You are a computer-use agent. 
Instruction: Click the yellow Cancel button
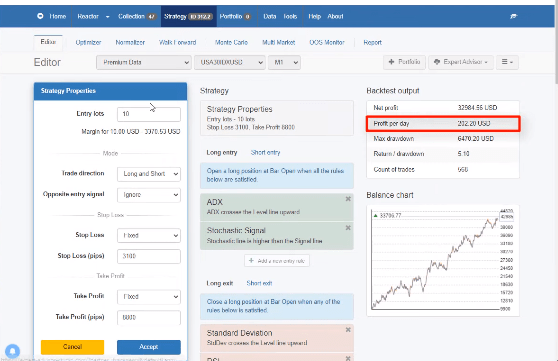73,347
